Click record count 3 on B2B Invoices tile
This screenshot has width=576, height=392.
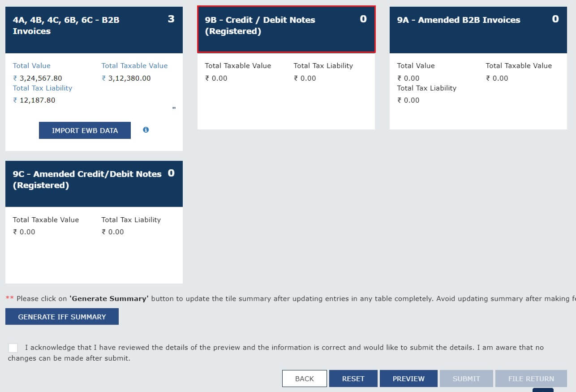171,19
